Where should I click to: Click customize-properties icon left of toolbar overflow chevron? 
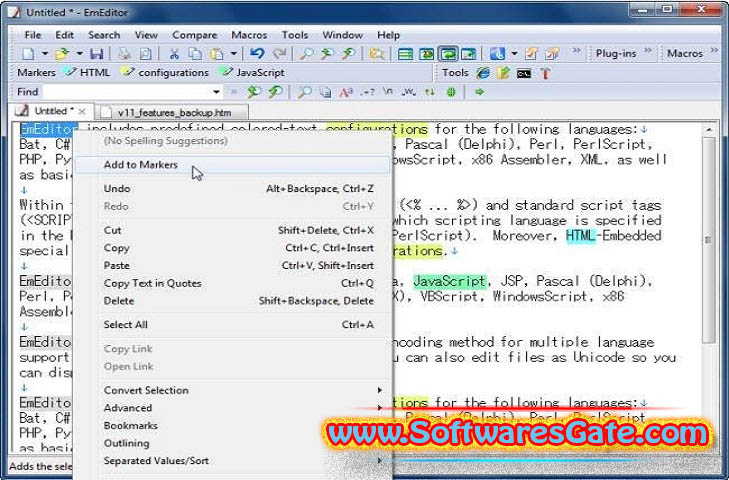click(x=552, y=54)
